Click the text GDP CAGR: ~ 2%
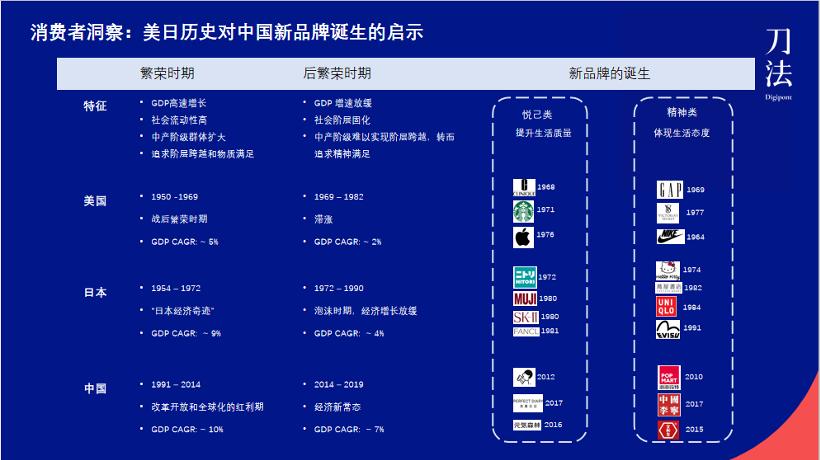This screenshot has width=820, height=460. pyautogui.click(x=348, y=242)
